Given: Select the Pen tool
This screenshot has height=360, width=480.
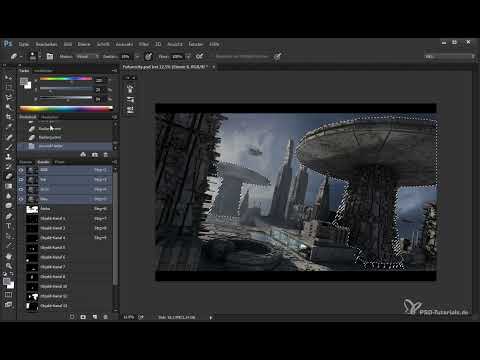Looking at the screenshot, I should click(x=9, y=216).
